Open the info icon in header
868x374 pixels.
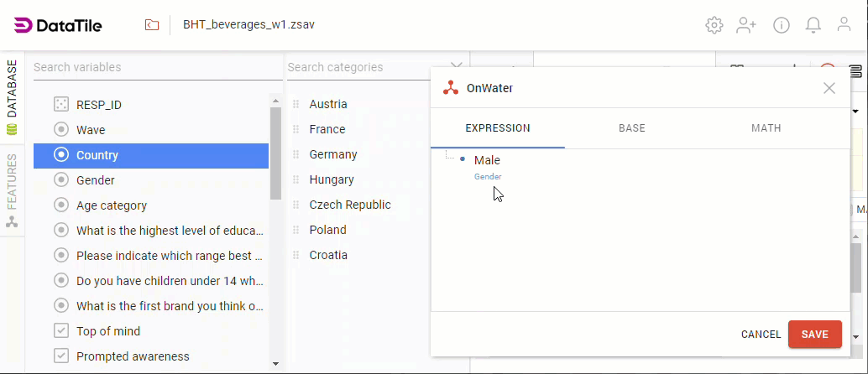click(782, 25)
